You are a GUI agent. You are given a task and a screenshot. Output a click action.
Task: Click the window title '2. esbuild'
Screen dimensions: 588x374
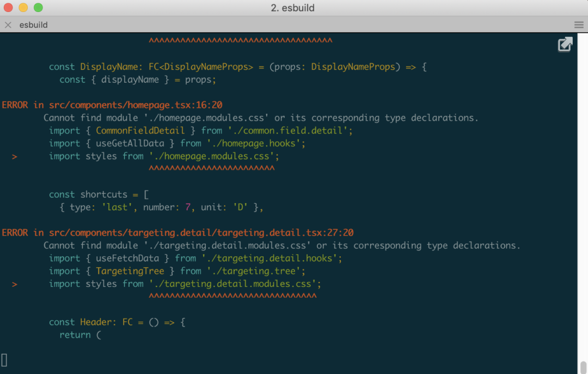pos(293,8)
